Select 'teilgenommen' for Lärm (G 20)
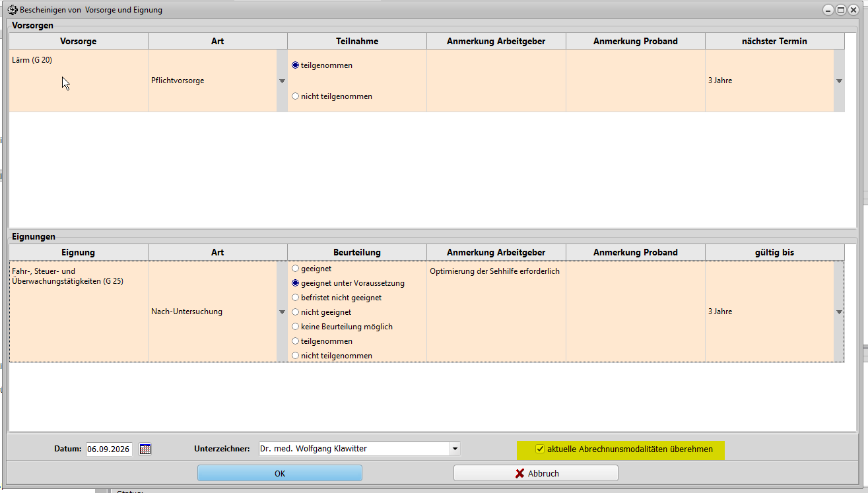This screenshot has width=868, height=493. point(296,65)
